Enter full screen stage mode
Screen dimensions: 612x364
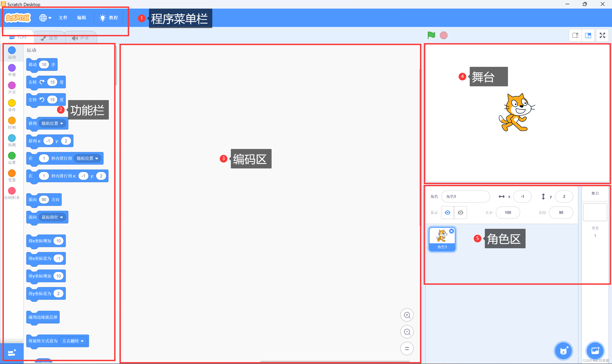602,35
